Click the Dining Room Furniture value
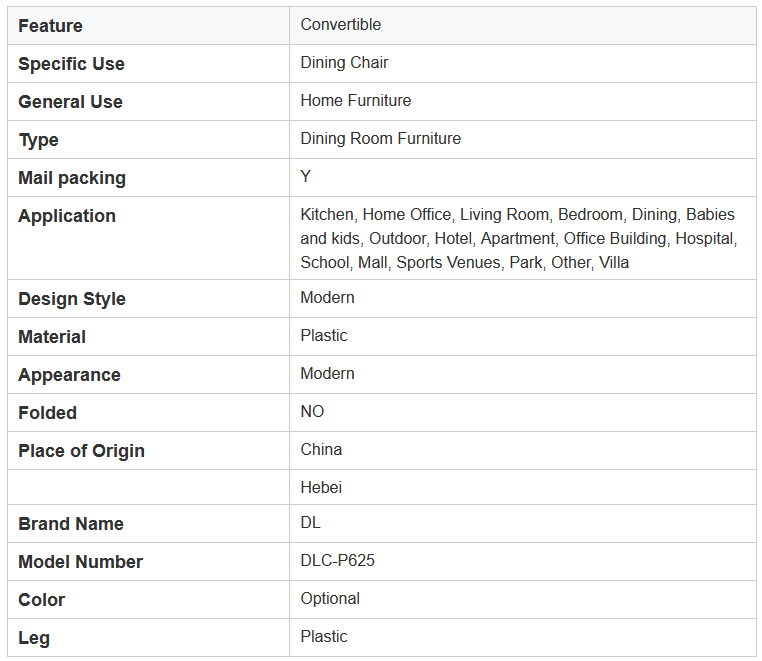Viewport: 762px width, 661px height. pos(381,138)
